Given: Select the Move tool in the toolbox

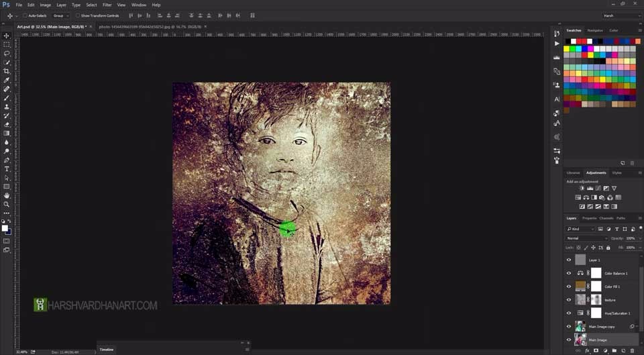Looking at the screenshot, I should click(x=7, y=36).
